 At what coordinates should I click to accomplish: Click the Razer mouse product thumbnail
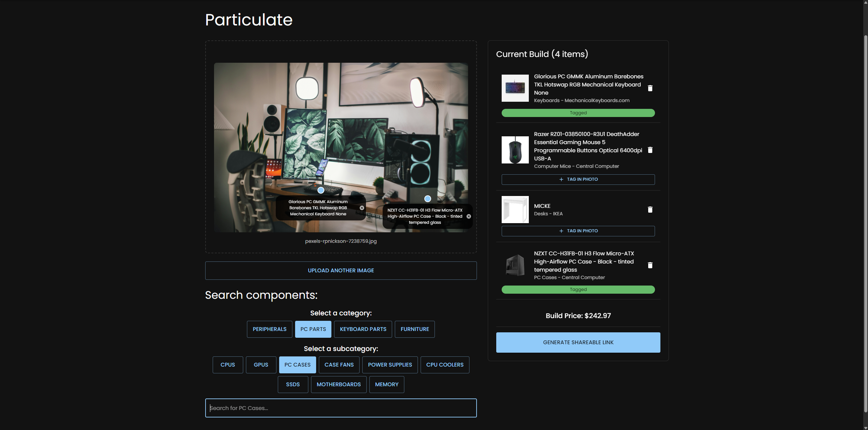pyautogui.click(x=515, y=150)
